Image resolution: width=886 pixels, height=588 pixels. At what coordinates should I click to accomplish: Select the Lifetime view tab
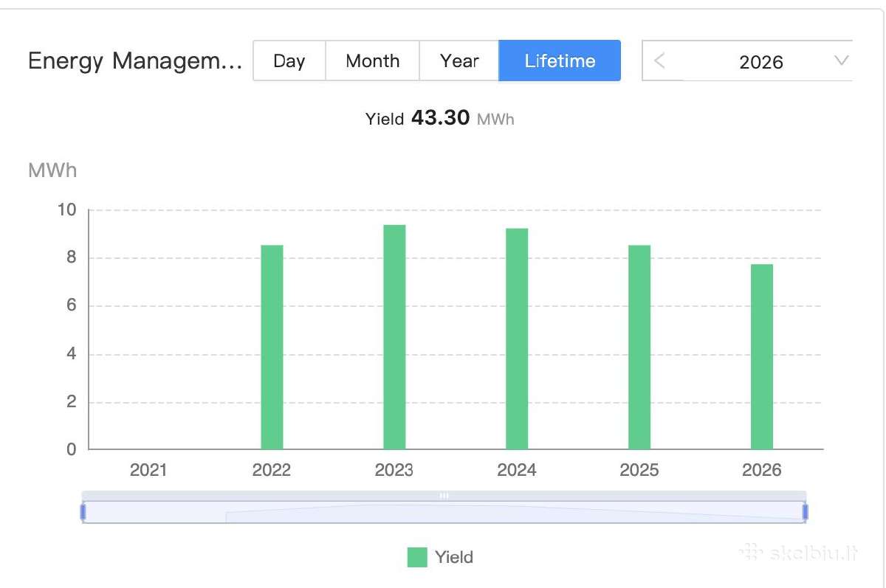[560, 60]
